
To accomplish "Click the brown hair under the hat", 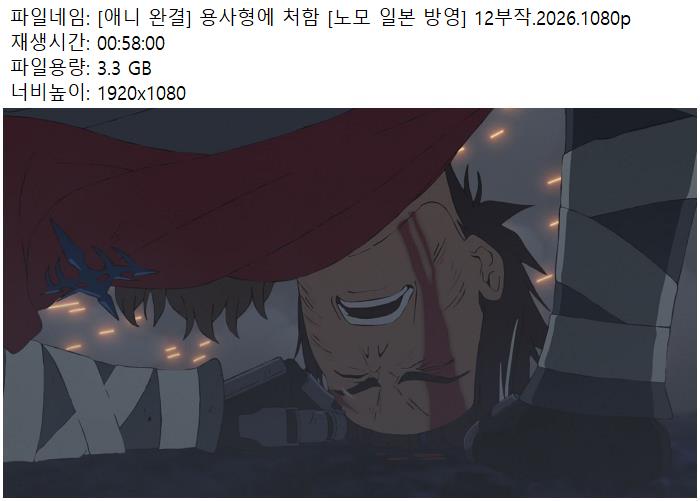I will click(x=194, y=304).
